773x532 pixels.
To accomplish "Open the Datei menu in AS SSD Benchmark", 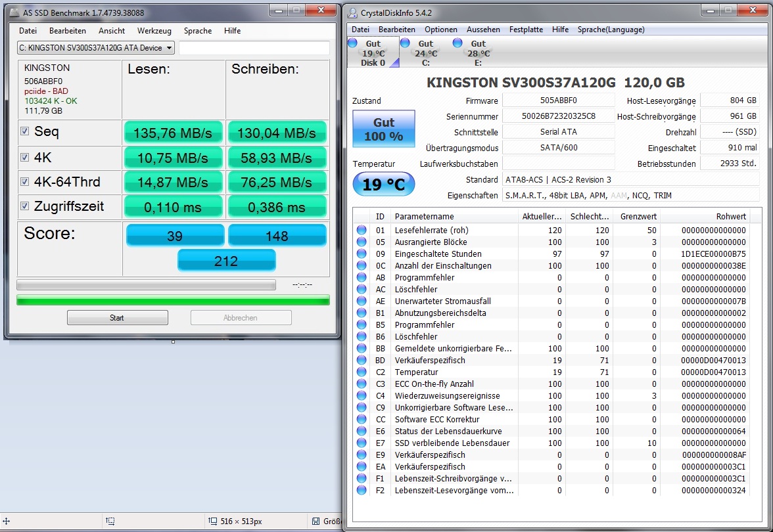I will [x=28, y=30].
